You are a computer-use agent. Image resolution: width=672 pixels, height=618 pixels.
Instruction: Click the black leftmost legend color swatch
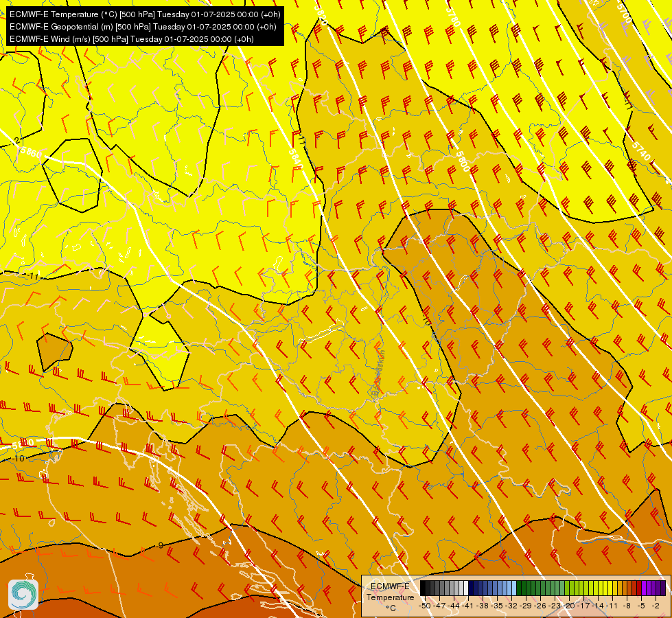423,588
